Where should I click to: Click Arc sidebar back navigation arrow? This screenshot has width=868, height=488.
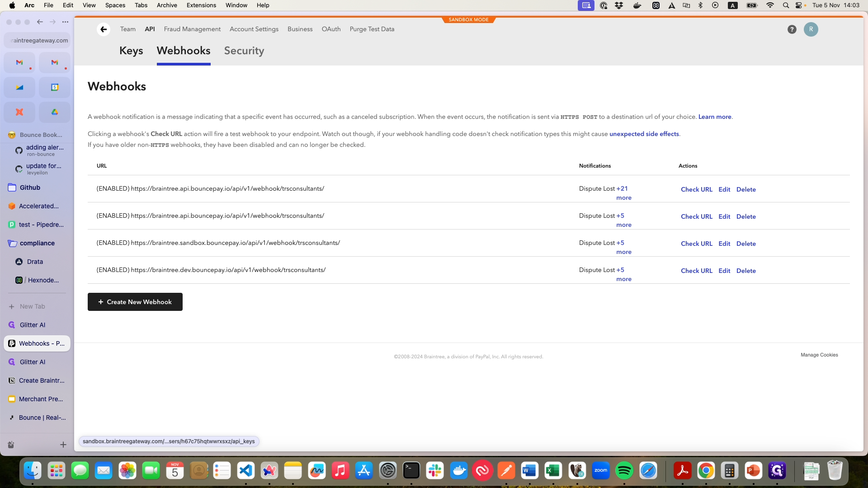pos(40,22)
